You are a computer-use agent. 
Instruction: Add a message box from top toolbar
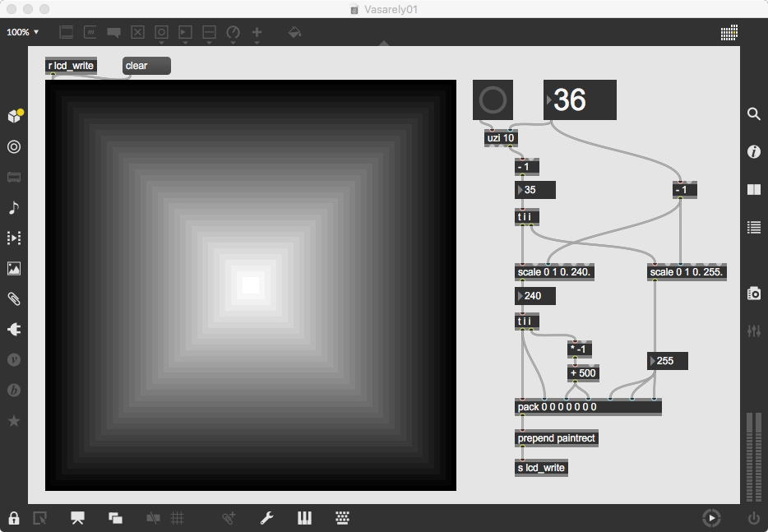[x=90, y=32]
